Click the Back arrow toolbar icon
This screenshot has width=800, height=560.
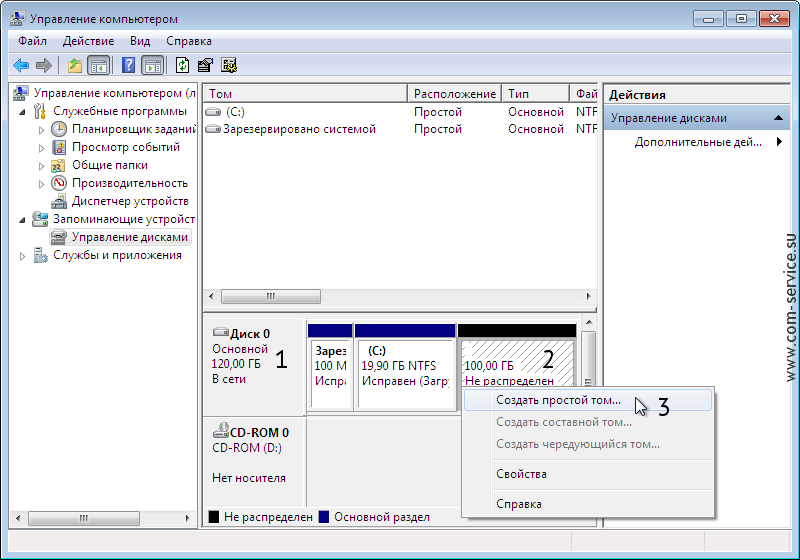(x=21, y=65)
